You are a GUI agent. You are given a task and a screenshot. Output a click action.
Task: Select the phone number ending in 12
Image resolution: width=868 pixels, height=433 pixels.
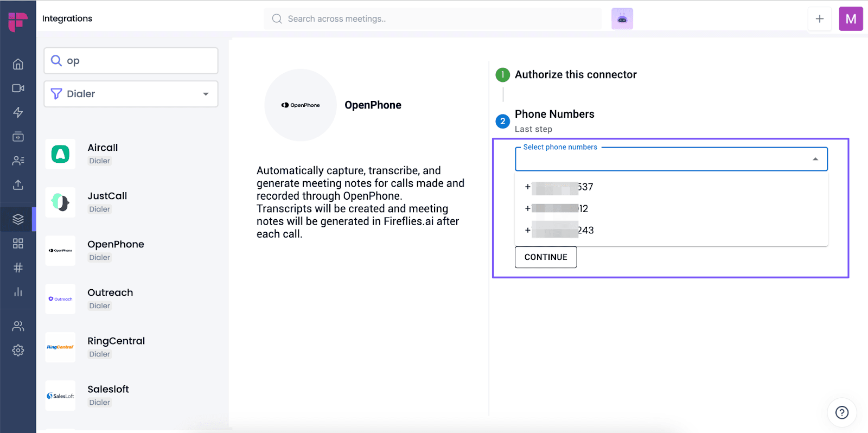pyautogui.click(x=671, y=208)
